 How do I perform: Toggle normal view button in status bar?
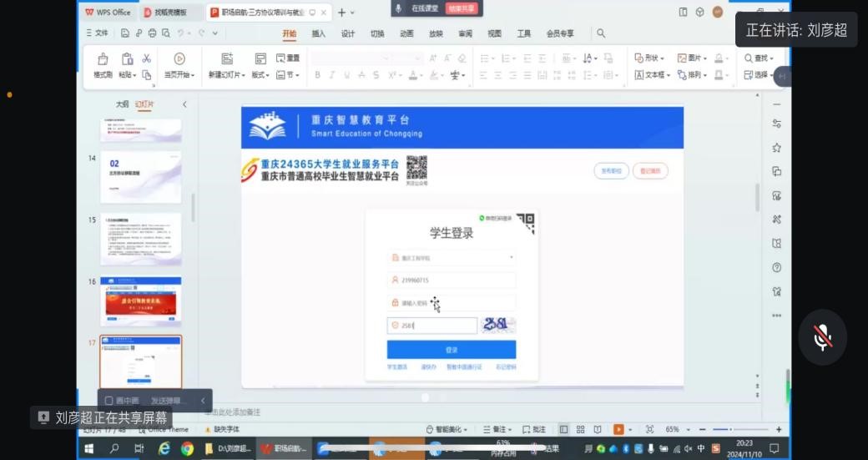563,429
